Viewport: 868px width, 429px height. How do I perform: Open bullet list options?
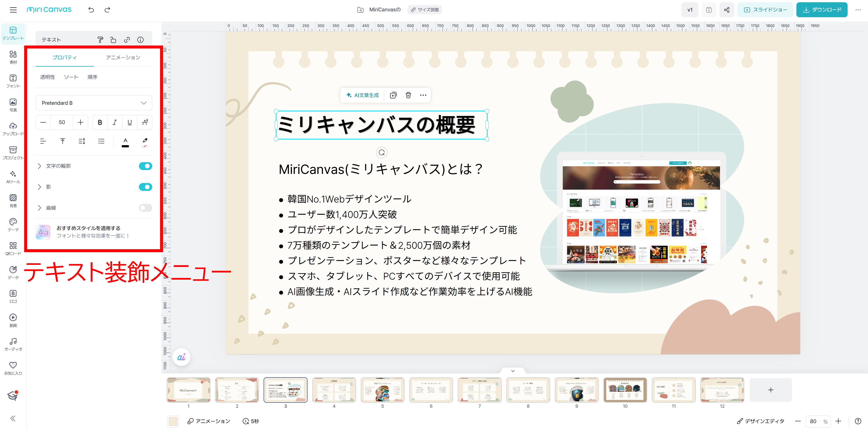point(101,141)
